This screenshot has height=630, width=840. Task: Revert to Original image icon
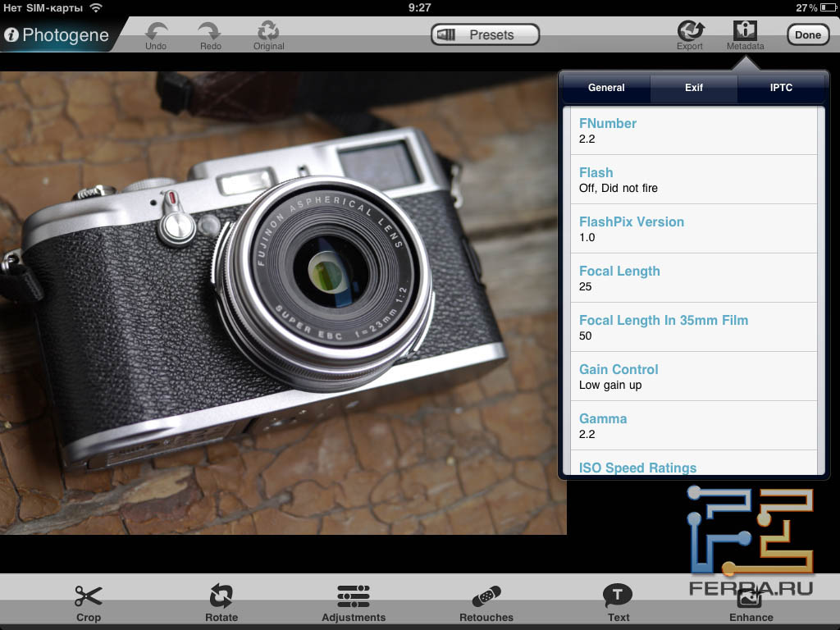pyautogui.click(x=268, y=32)
